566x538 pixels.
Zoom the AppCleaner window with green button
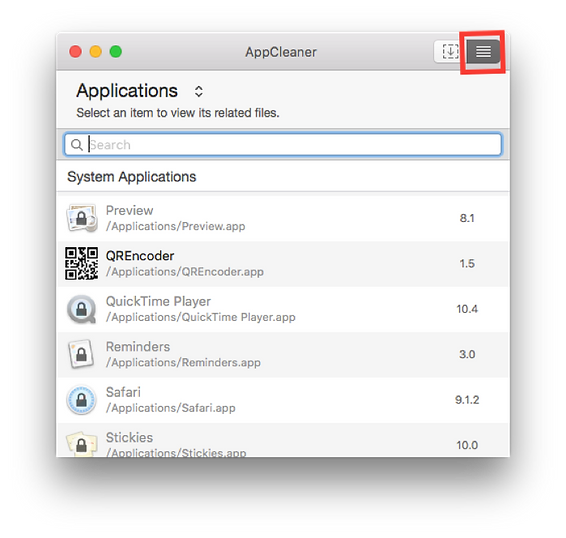pyautogui.click(x=116, y=52)
